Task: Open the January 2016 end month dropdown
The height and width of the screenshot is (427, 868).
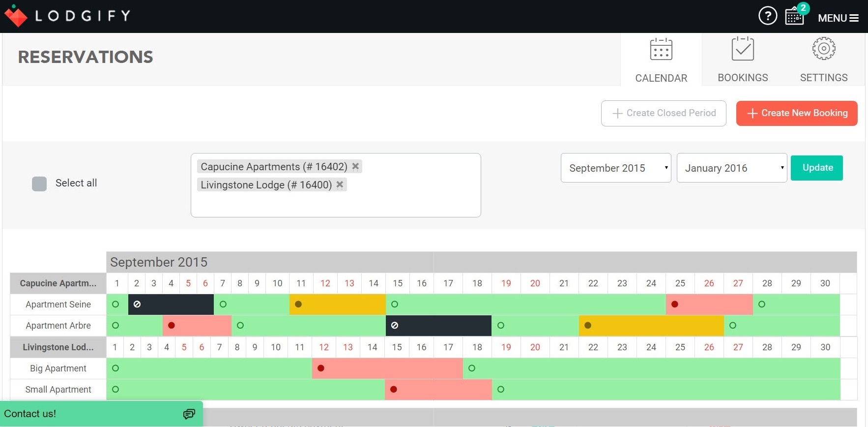Action: point(732,168)
